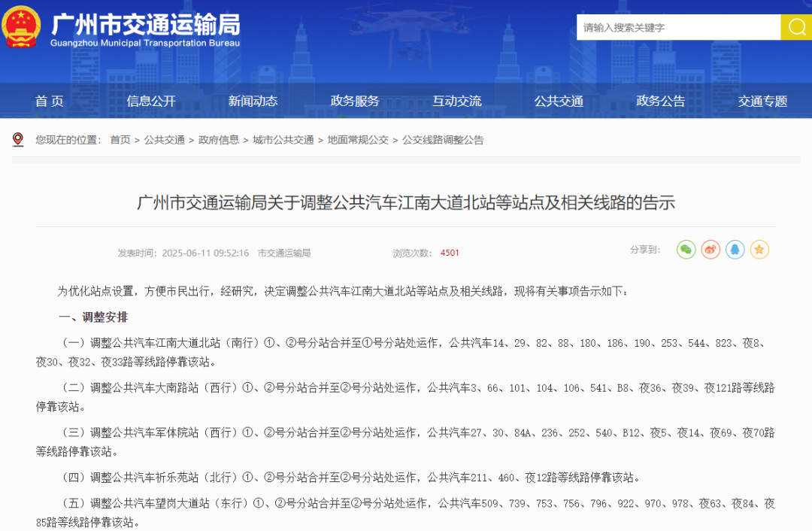The image size is (812, 531).
Task: Open 交通专题 navigation item
Action: click(x=763, y=101)
